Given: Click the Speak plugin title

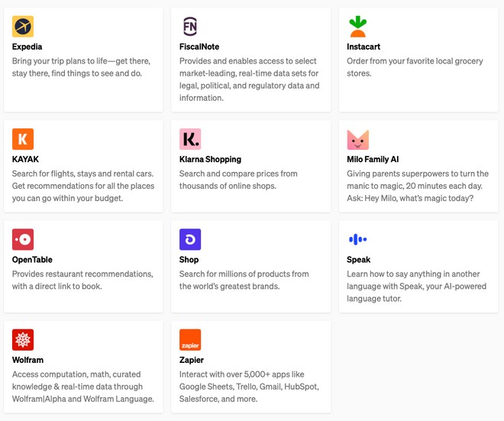Looking at the screenshot, I should pos(358,260).
